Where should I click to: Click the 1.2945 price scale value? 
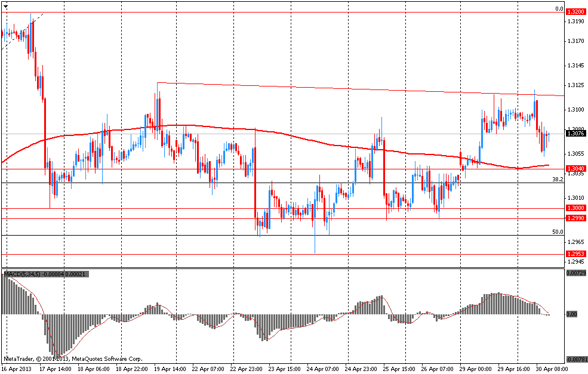point(576,262)
